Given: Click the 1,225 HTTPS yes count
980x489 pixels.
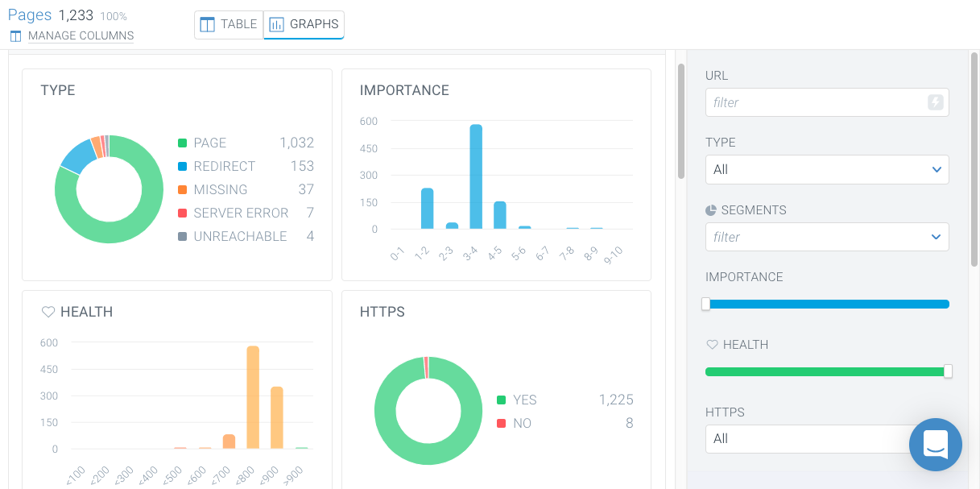Looking at the screenshot, I should point(616,400).
